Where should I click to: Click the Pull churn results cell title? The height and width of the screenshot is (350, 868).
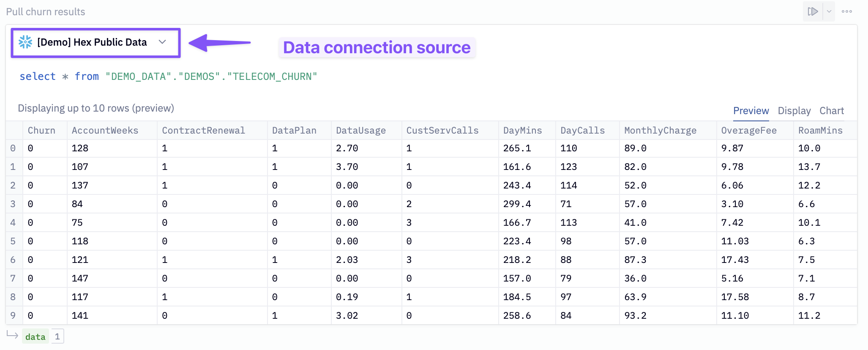[46, 12]
